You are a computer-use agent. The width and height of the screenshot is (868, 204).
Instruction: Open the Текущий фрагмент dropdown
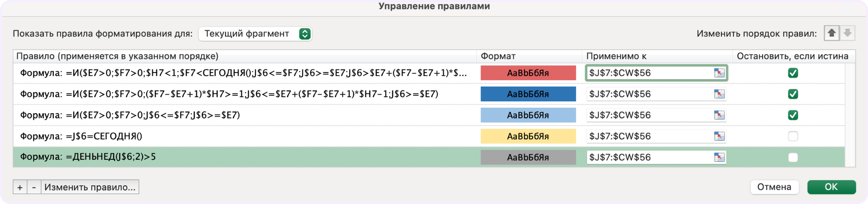[255, 34]
